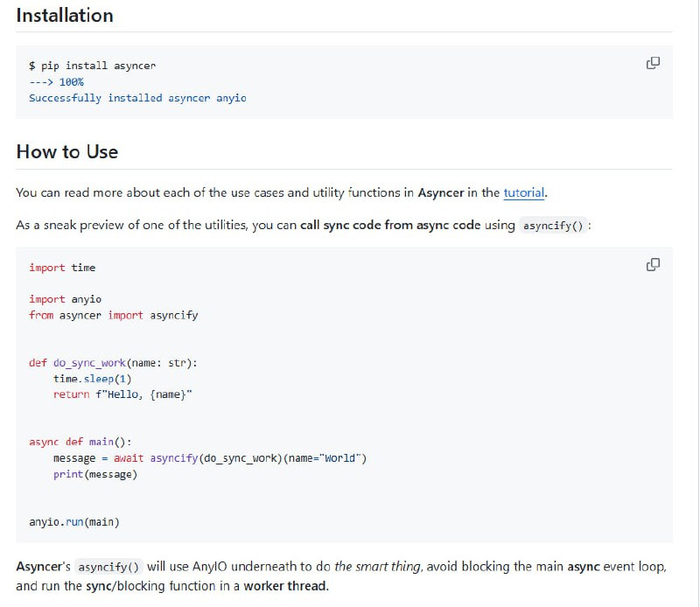This screenshot has width=700, height=607.
Task: Click the bold "worker thread" text
Action: click(286, 586)
